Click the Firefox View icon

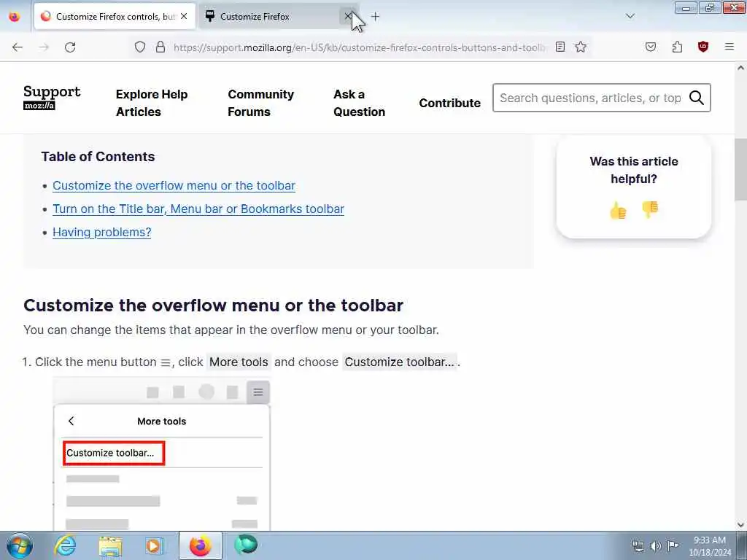[x=15, y=17]
